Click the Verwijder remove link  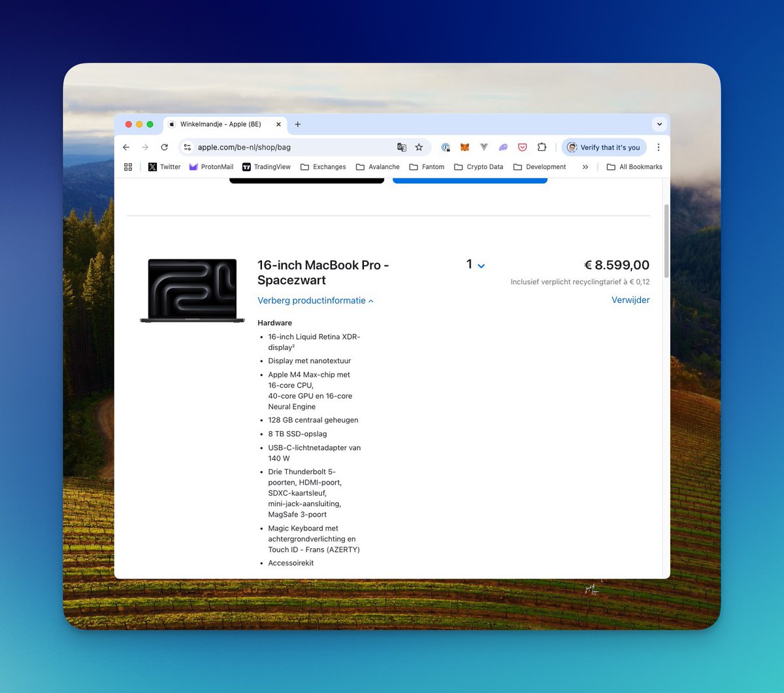click(x=630, y=300)
